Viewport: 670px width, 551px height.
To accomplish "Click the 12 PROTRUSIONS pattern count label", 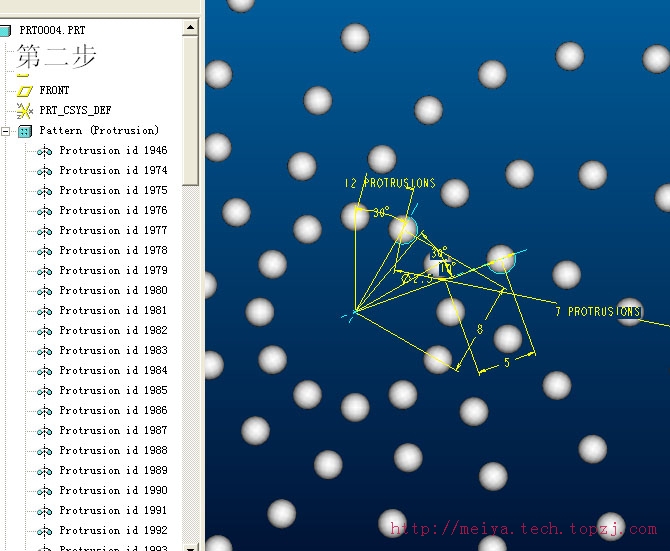I will (389, 184).
